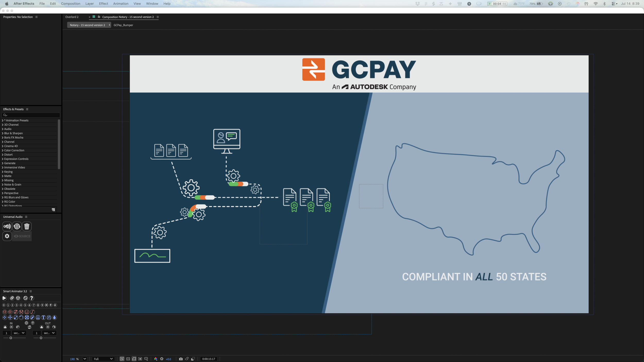Click the current time 0:00:15:17 display

(209, 359)
